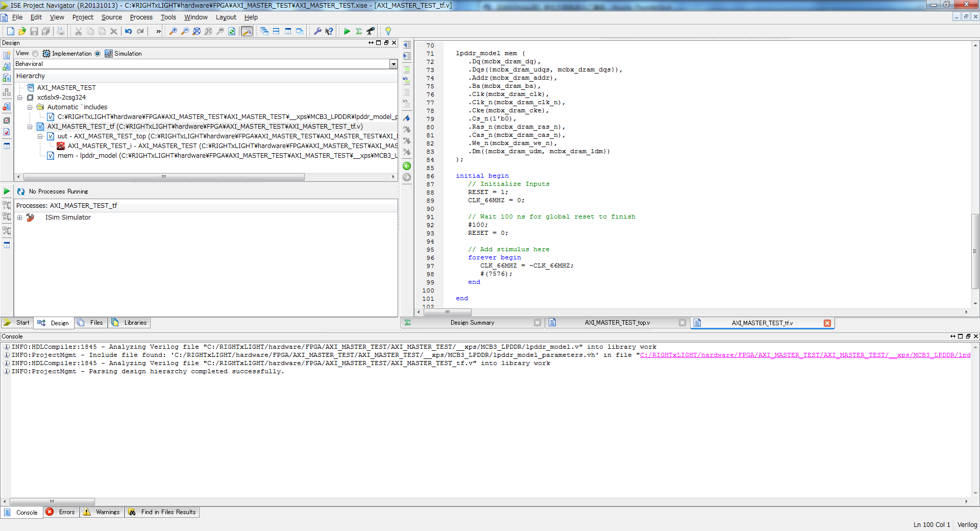The width and height of the screenshot is (980, 531).
Task: Click the Hierarchy horizontal scrollbar thumb
Action: [164, 177]
